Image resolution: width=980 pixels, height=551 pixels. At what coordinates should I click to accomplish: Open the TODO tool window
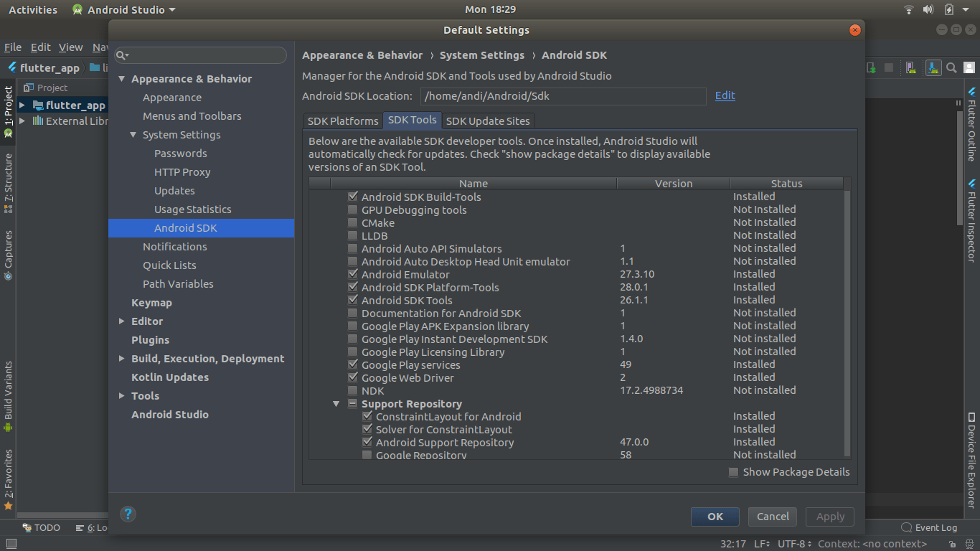pyautogui.click(x=41, y=527)
